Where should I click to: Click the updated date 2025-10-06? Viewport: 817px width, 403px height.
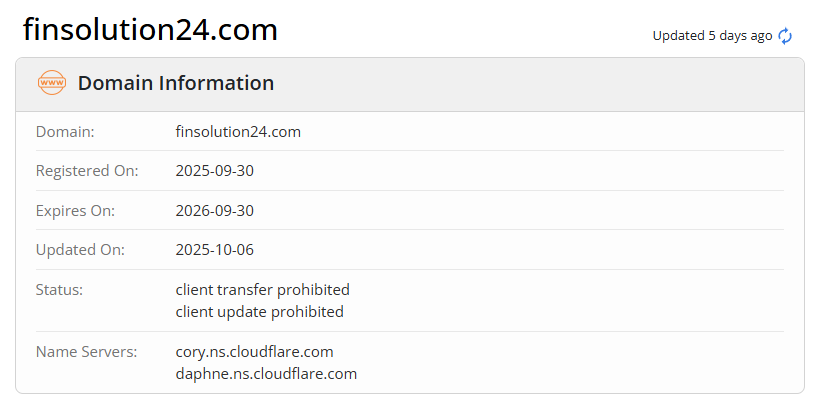pos(215,250)
